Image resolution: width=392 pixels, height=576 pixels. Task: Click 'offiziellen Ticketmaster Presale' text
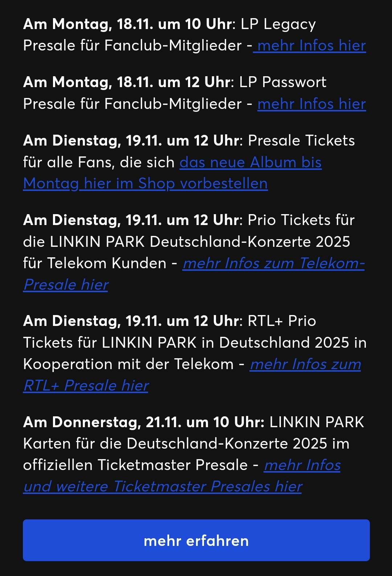tap(135, 465)
